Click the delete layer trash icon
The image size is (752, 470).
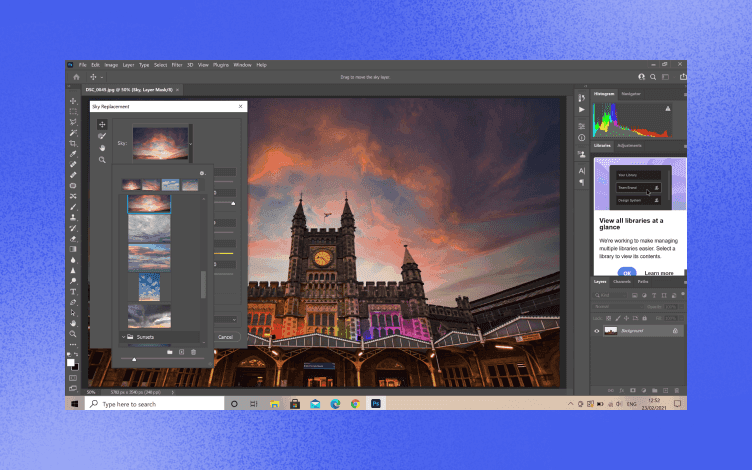coord(677,390)
